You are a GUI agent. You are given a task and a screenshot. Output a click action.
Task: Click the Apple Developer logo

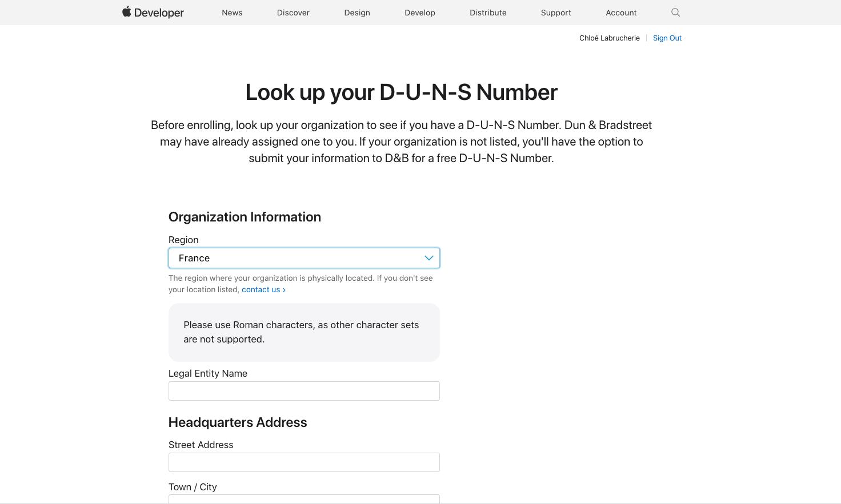[x=153, y=13]
